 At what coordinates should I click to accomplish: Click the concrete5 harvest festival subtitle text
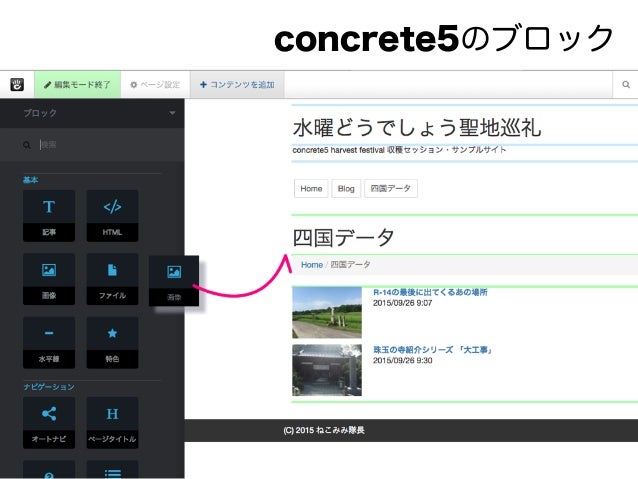[x=399, y=150]
